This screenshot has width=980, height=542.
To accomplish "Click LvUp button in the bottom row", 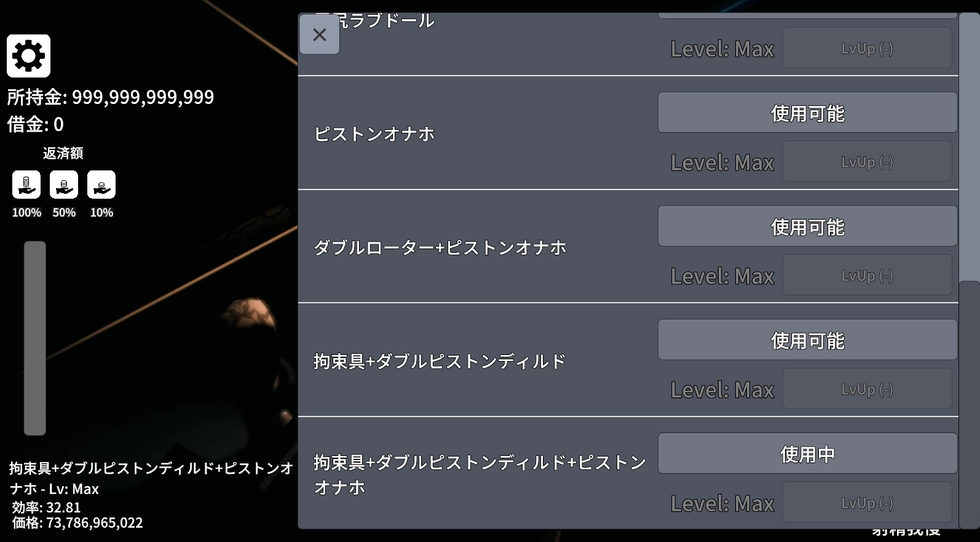I will point(867,503).
